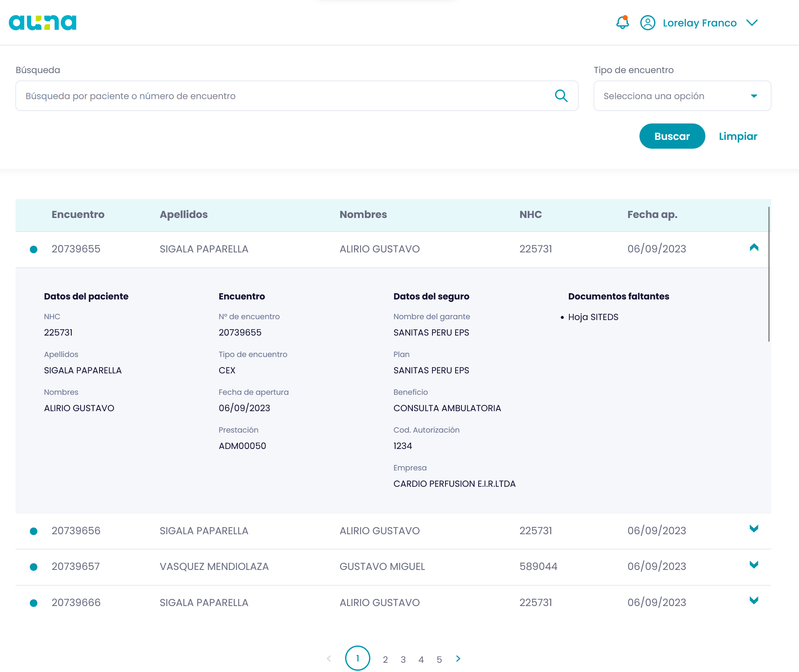Image resolution: width=799 pixels, height=672 pixels.
Task: Expand encounter 20739656 row
Action: pyautogui.click(x=754, y=529)
